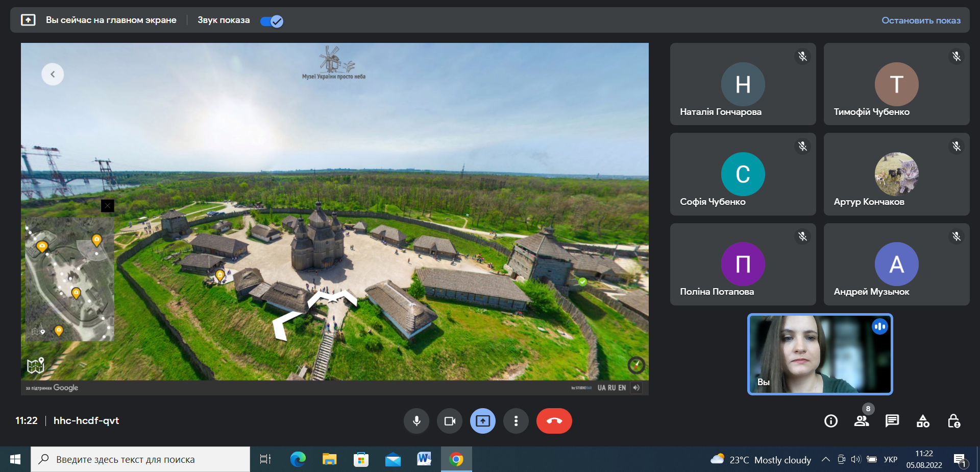
Task: Toggle the presentation audio switch
Action: click(272, 21)
